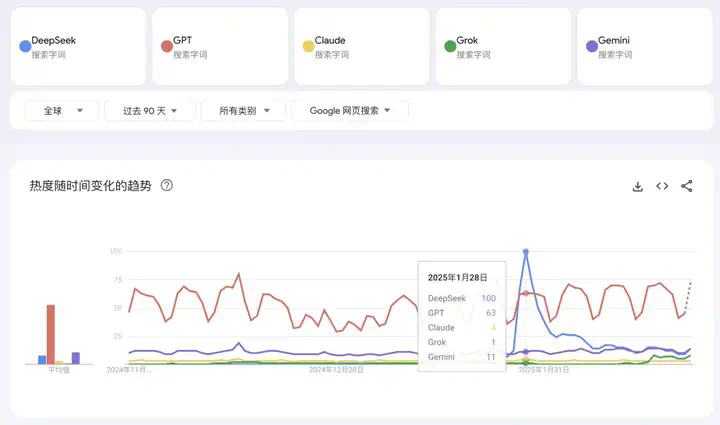Open the 过去 90 天 time range dropdown
Viewport: 720px width, 425px height.
[x=150, y=111]
